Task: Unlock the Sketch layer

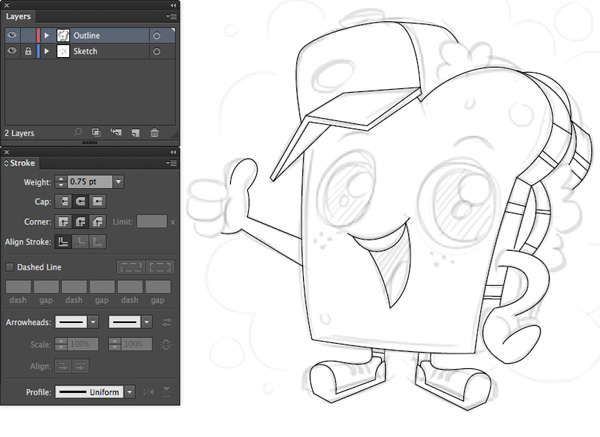Action: pyautogui.click(x=27, y=50)
